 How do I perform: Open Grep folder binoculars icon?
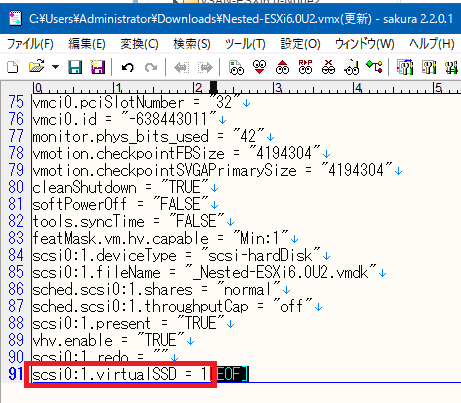point(351,67)
